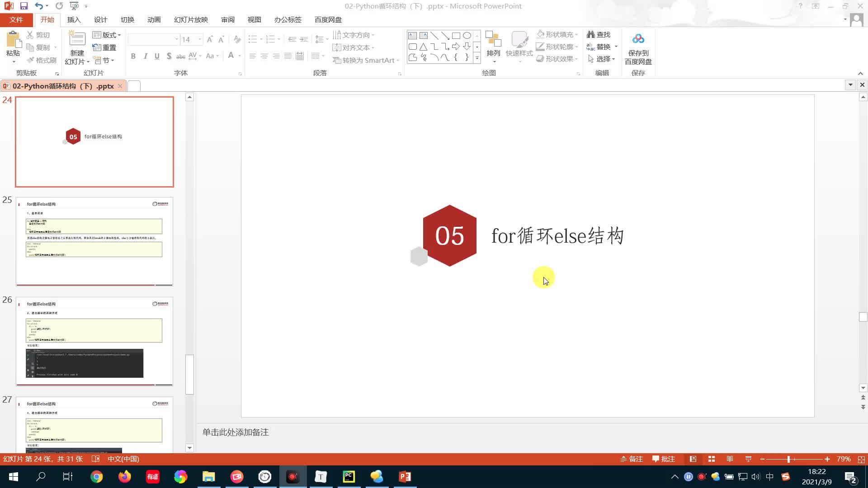868x488 pixels.
Task: Select slide 25 thumbnail
Action: pyautogui.click(x=94, y=241)
